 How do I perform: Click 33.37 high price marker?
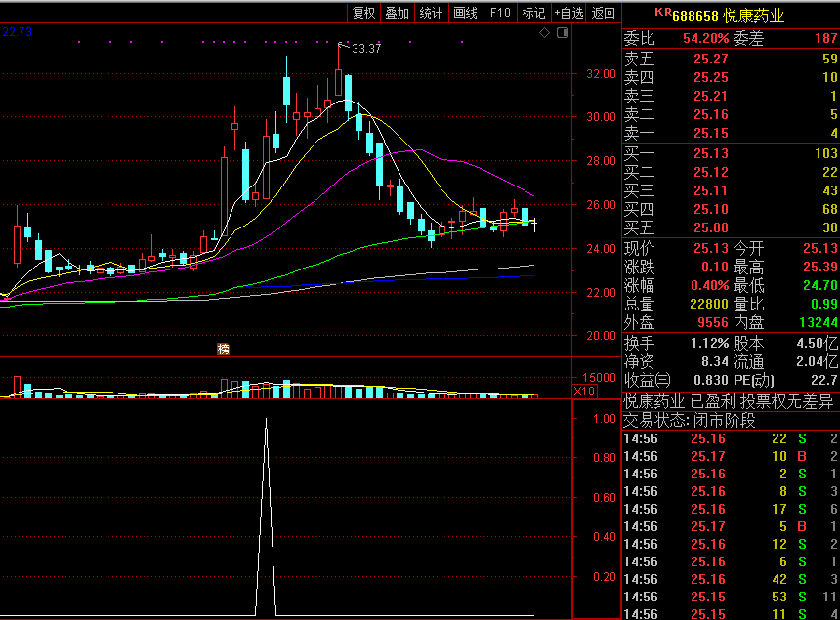(x=366, y=49)
